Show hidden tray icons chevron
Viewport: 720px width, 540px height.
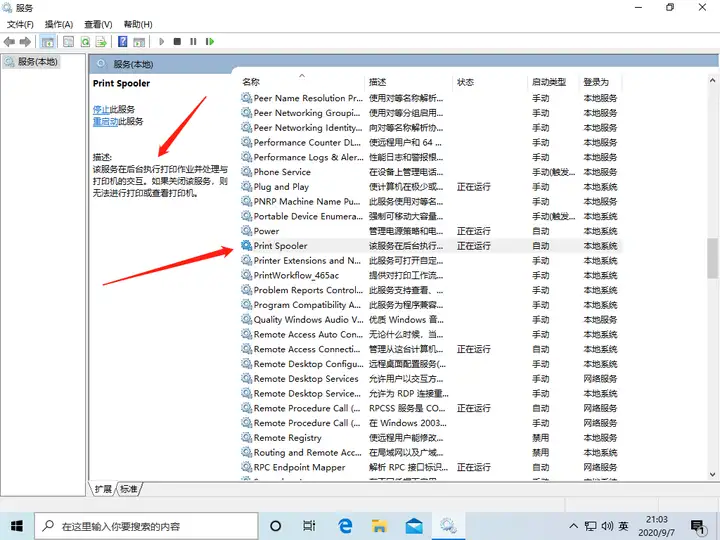click(574, 526)
